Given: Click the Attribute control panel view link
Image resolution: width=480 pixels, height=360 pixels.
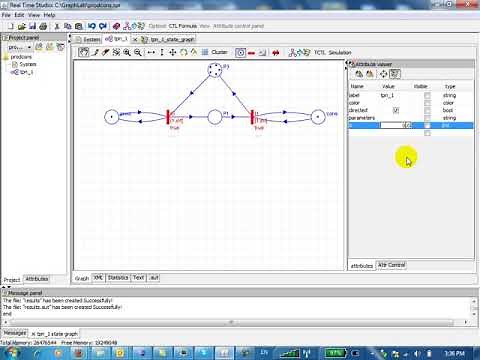Looking at the screenshot, I should click(238, 26).
